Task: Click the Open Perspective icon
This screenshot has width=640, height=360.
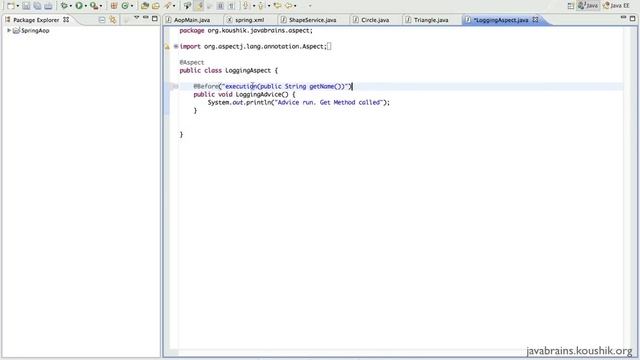Action: pyautogui.click(x=571, y=6)
